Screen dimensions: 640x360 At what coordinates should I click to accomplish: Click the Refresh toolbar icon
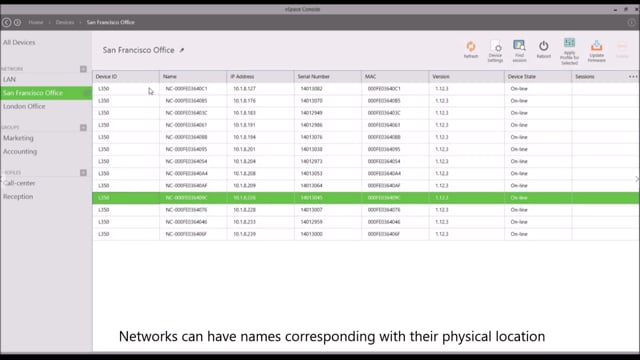(471, 50)
